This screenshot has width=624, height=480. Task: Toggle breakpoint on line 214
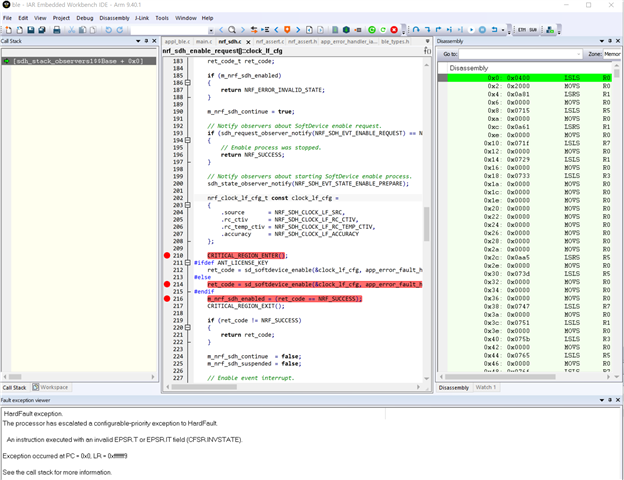(x=166, y=284)
